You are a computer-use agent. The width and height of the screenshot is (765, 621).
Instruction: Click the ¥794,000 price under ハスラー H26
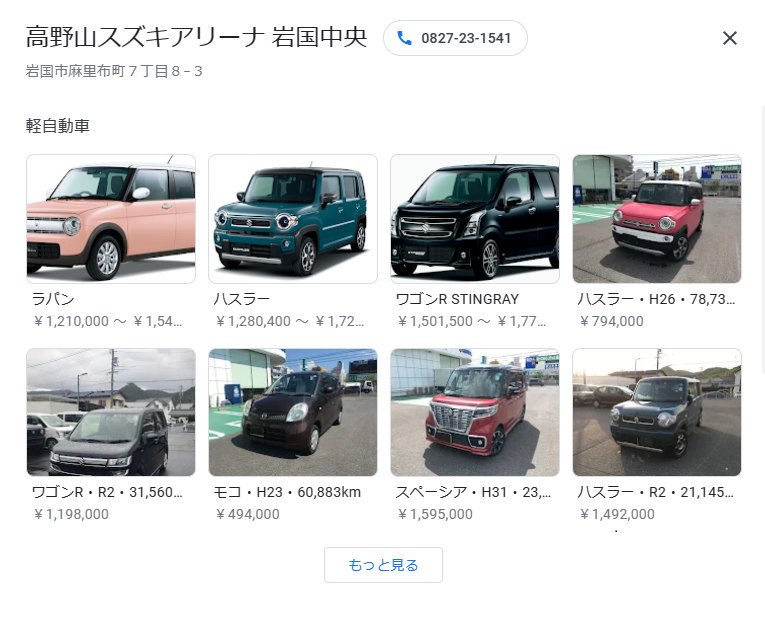tap(611, 321)
